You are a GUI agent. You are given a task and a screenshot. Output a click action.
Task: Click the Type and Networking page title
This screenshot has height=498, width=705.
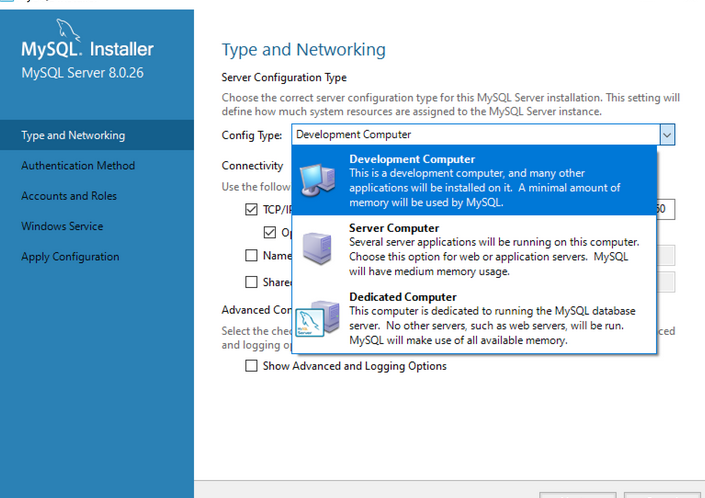point(303,49)
